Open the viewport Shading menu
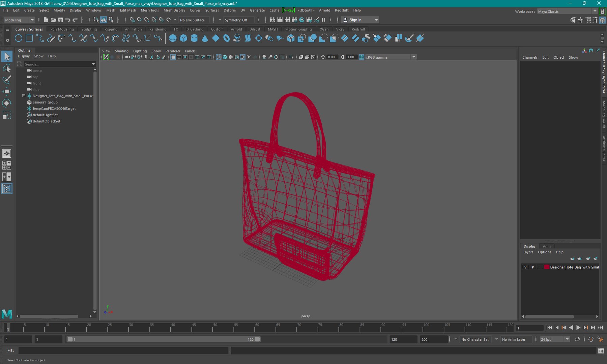 [121, 51]
